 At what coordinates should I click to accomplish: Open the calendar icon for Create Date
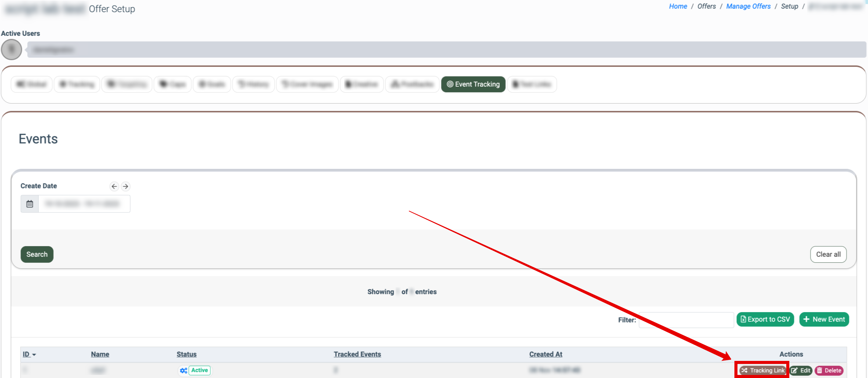pos(30,204)
